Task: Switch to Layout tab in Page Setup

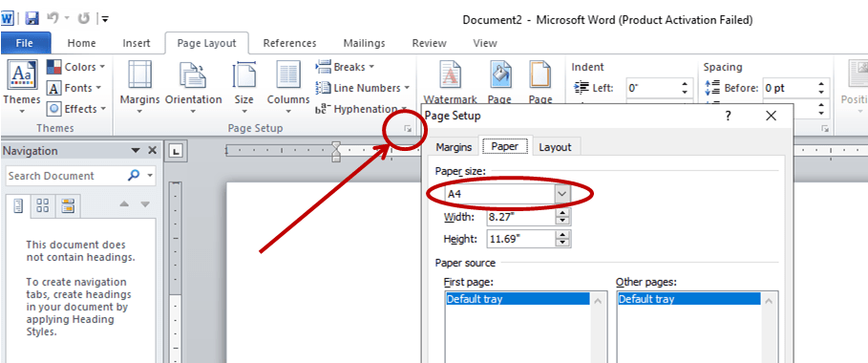Action: pyautogui.click(x=555, y=147)
